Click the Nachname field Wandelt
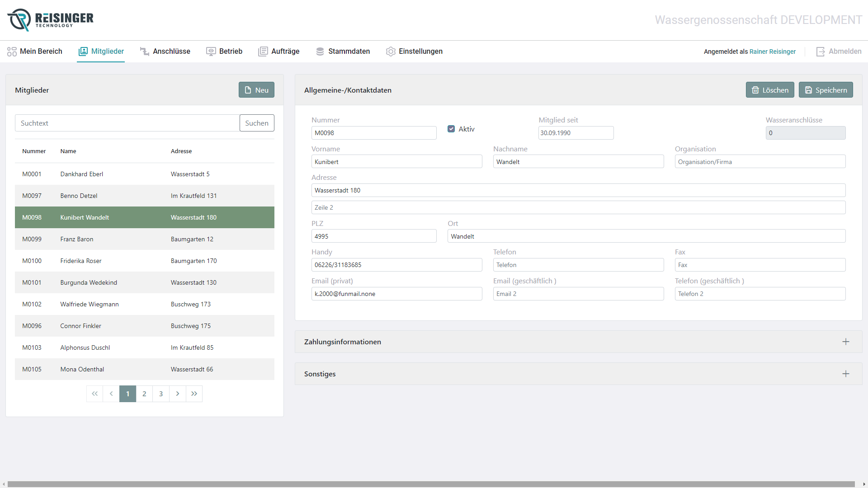 coord(578,162)
